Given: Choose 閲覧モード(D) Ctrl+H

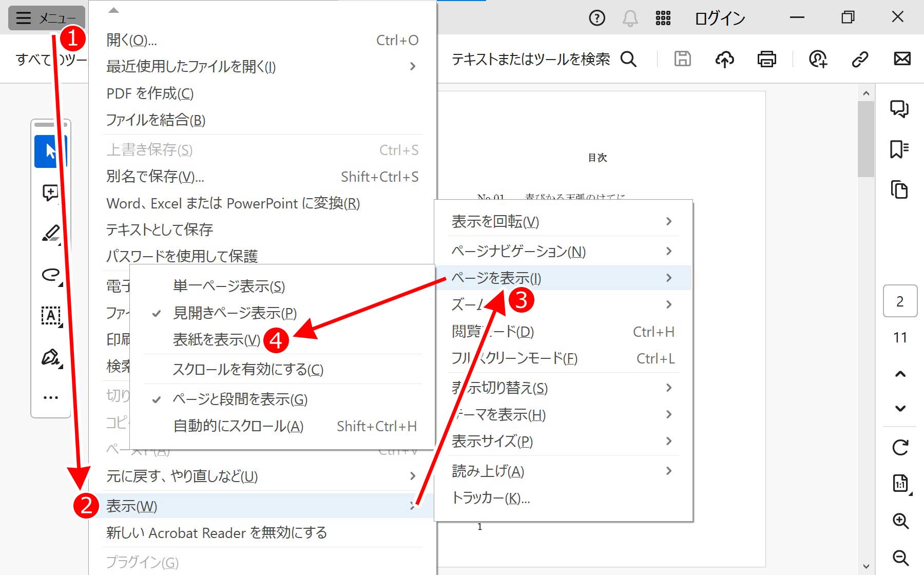Looking at the screenshot, I should point(563,332).
